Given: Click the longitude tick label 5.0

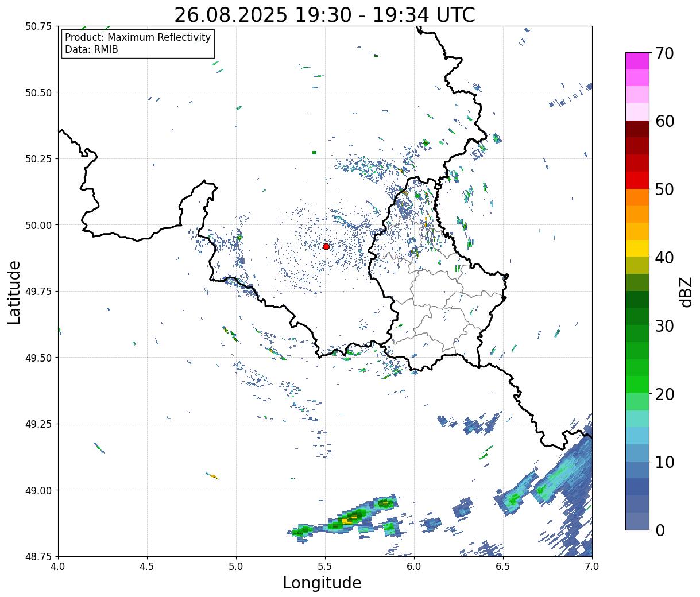Looking at the screenshot, I should tap(236, 566).
